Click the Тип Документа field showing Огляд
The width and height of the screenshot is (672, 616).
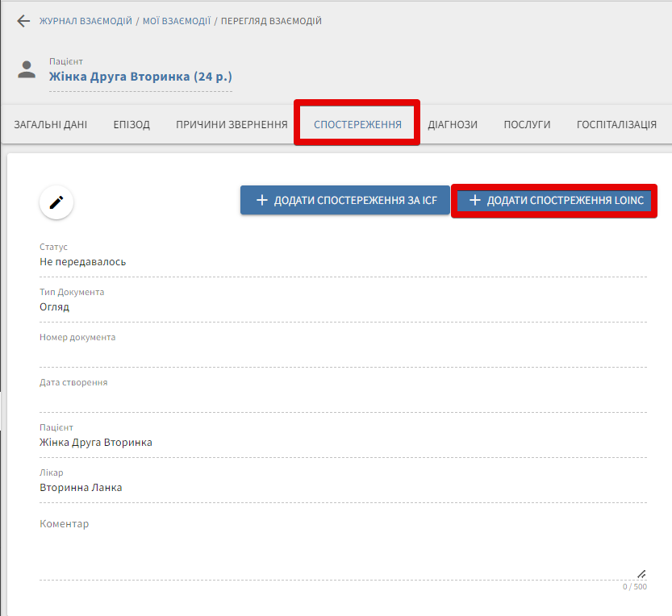343,307
